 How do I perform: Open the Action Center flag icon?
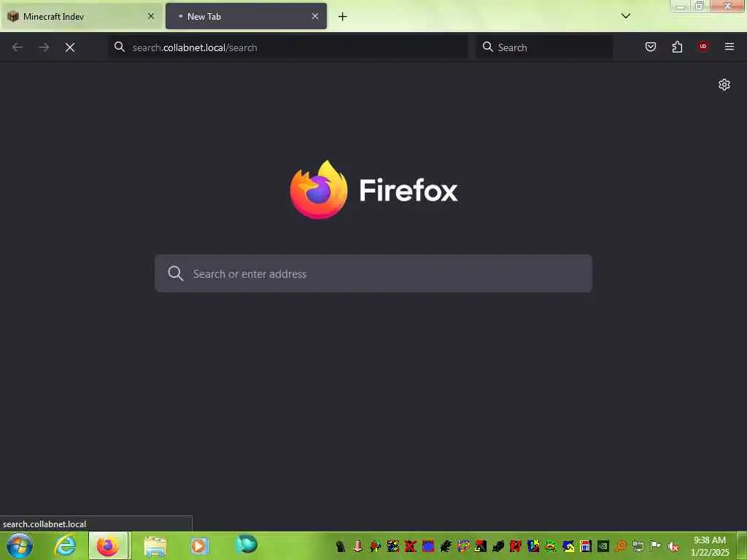pos(656,546)
